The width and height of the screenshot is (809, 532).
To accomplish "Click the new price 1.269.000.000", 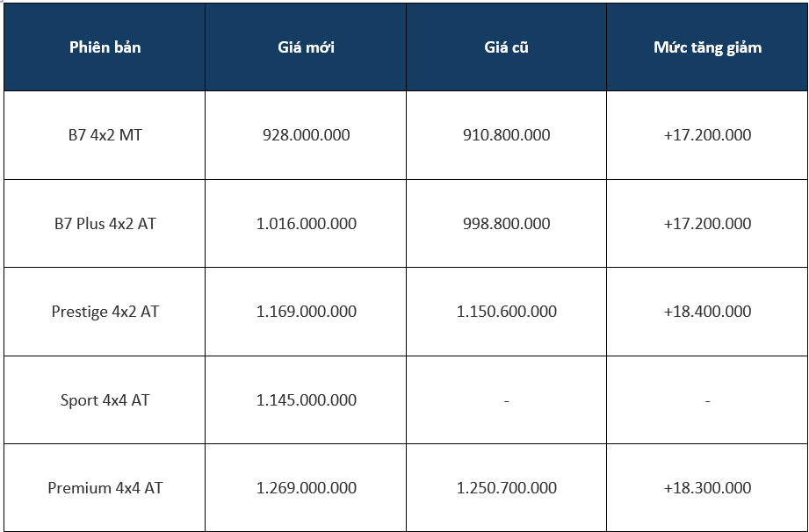I will 306,488.
